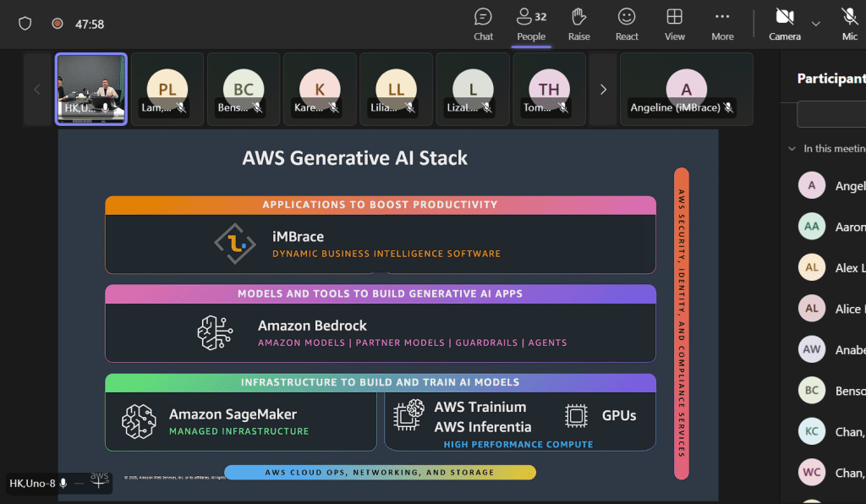Collapse the 'In this meeting' list

(792, 149)
